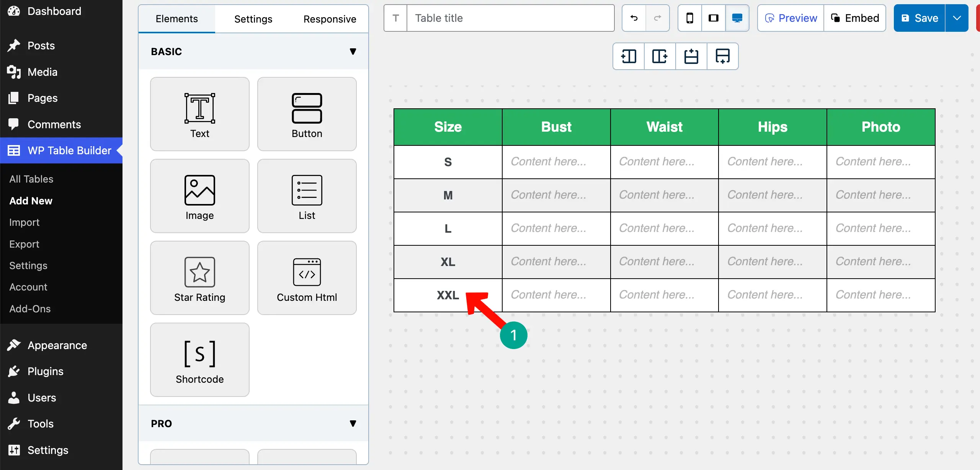Select the Shortcode element
This screenshot has width=980, height=470.
coord(199,359)
